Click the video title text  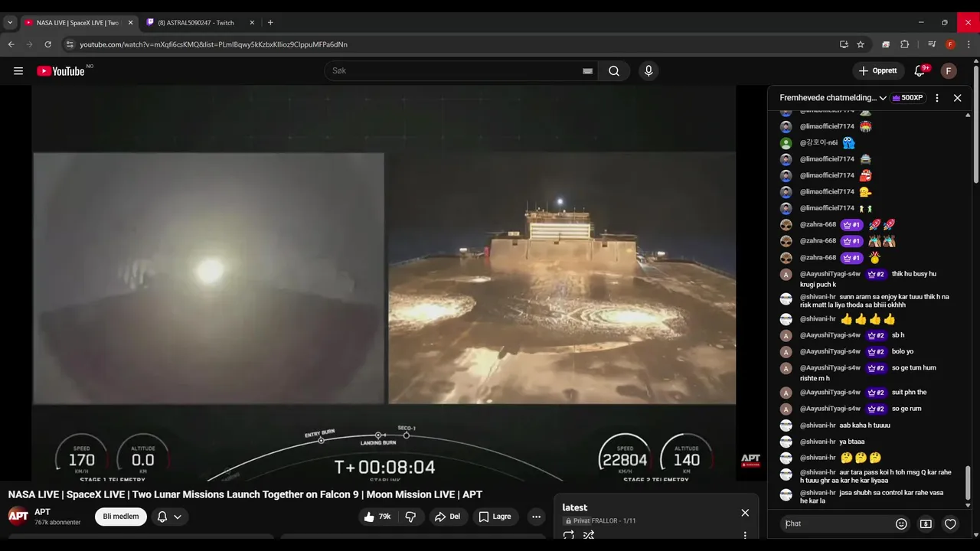pyautogui.click(x=245, y=494)
